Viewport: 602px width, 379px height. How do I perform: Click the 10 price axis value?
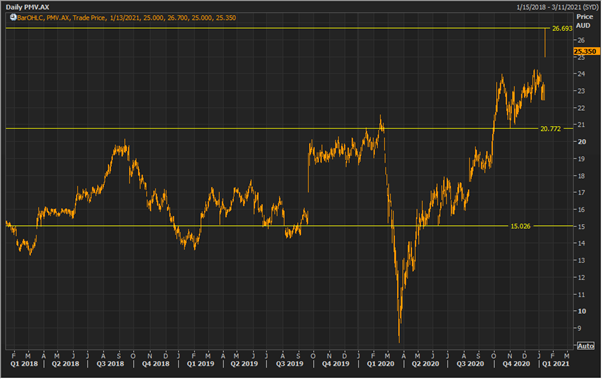tap(582, 311)
